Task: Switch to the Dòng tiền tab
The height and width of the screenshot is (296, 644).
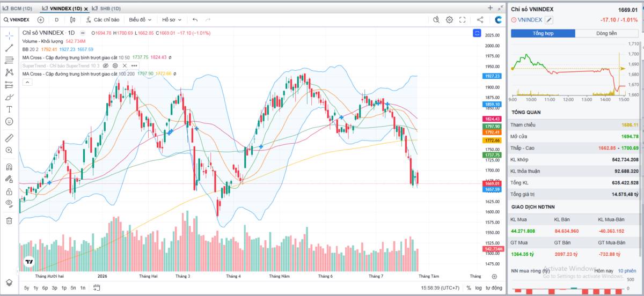Action: 606,33
